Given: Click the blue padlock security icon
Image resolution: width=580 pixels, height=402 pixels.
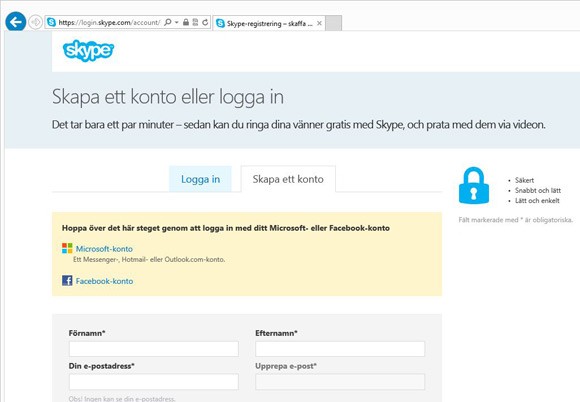Looking at the screenshot, I should point(474,186).
